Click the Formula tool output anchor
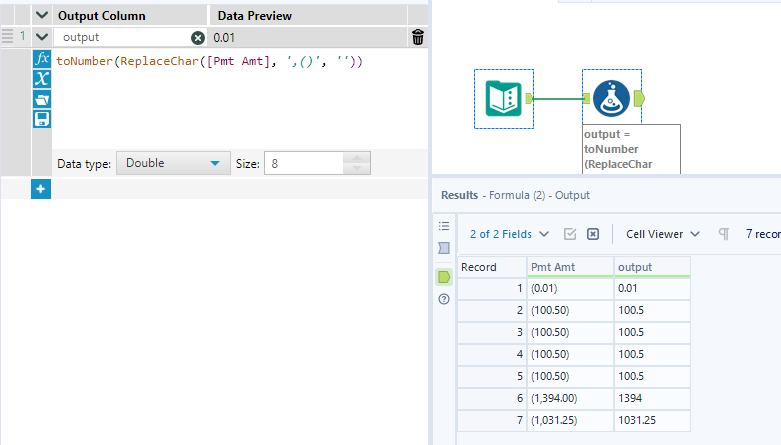The width and height of the screenshot is (781, 445). (x=640, y=99)
